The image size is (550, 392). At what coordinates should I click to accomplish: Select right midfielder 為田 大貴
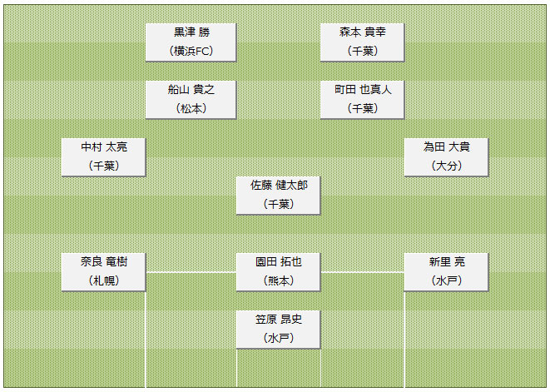pos(446,156)
